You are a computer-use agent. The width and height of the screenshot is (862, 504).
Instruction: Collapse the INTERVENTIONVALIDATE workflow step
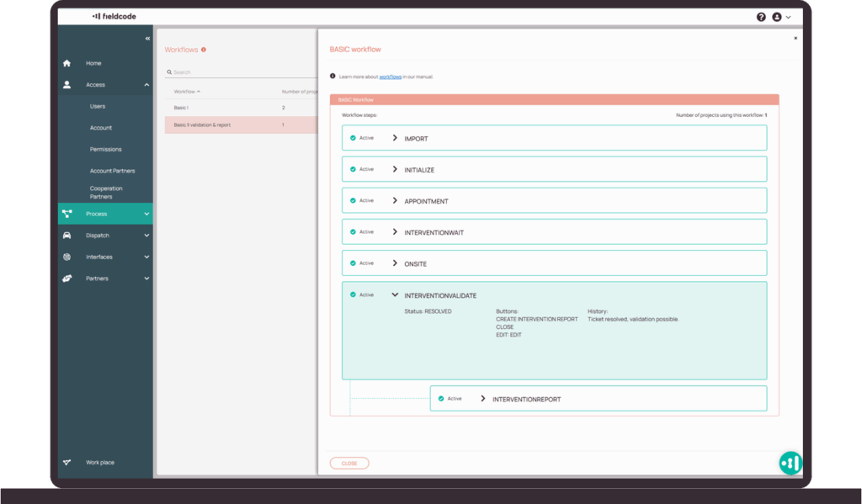(x=395, y=295)
